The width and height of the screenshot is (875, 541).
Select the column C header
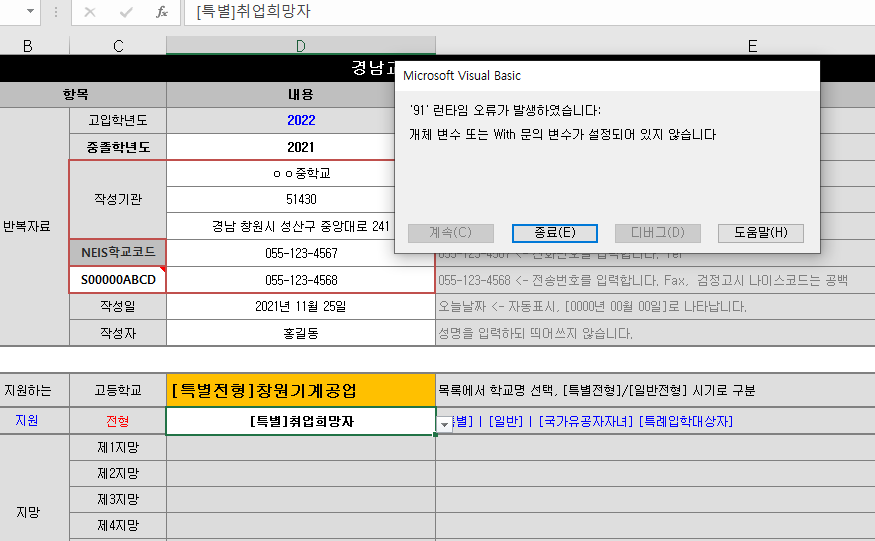[x=118, y=45]
